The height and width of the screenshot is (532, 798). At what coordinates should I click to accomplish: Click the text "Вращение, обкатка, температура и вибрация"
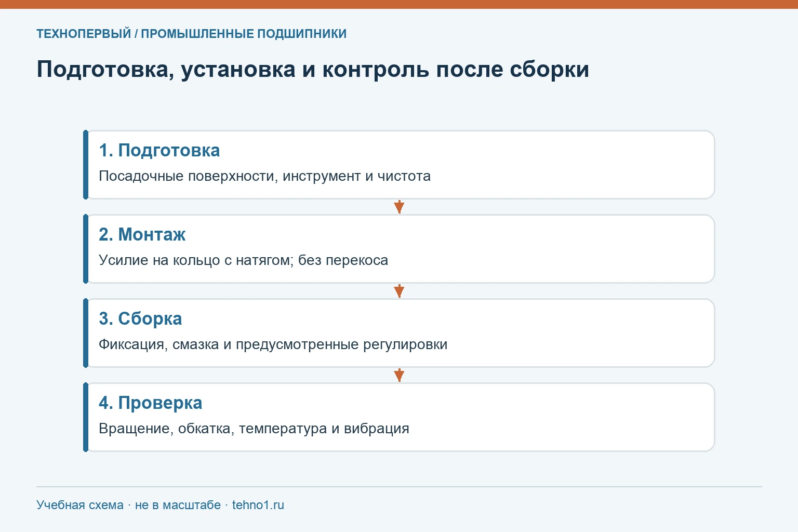[x=254, y=429]
